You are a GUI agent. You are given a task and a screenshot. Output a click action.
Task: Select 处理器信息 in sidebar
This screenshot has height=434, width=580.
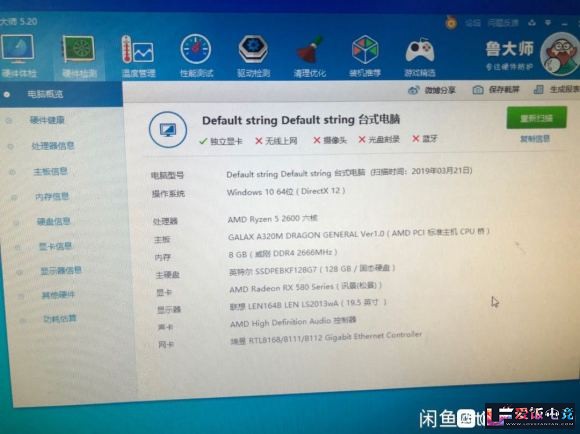click(x=53, y=146)
